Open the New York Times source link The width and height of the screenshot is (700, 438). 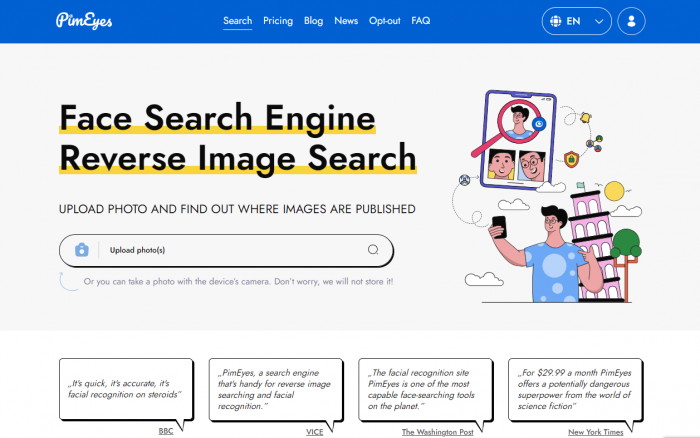(596, 431)
